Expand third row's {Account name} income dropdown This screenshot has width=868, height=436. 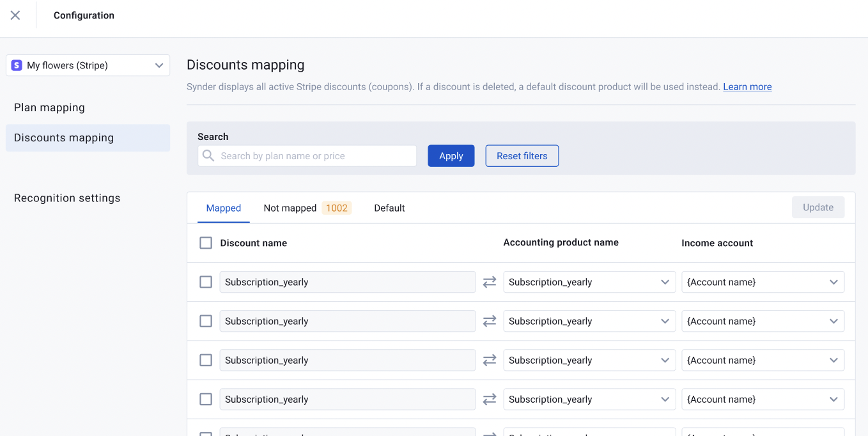coord(763,360)
